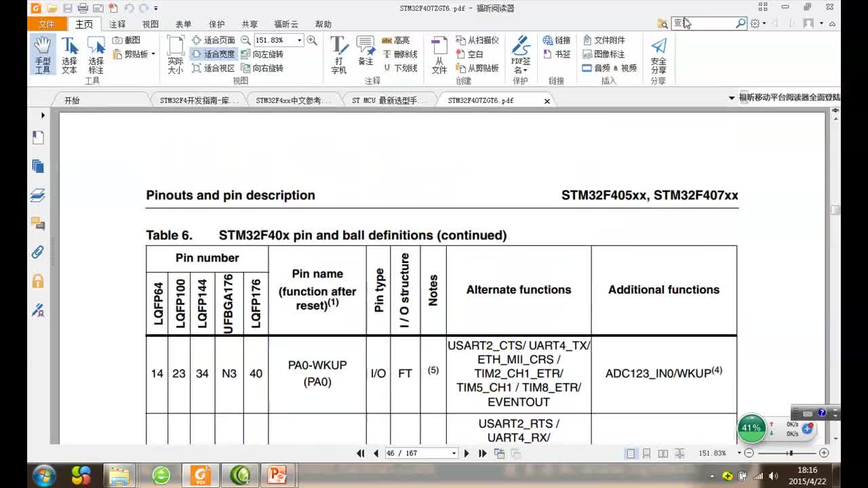Open the Help ribbon tab (帮助)
Image resolution: width=868 pixels, height=488 pixels.
click(323, 24)
